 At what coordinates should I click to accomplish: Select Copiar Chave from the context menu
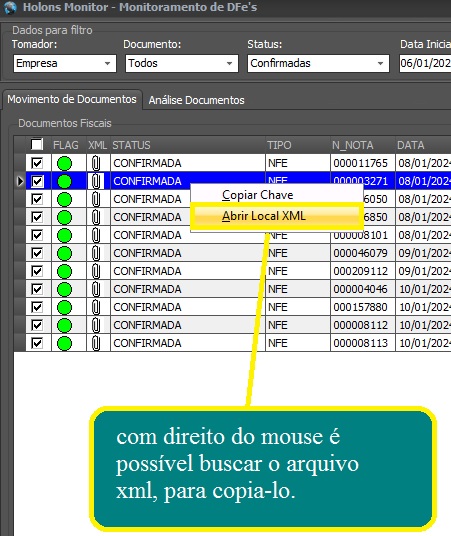tap(276, 195)
